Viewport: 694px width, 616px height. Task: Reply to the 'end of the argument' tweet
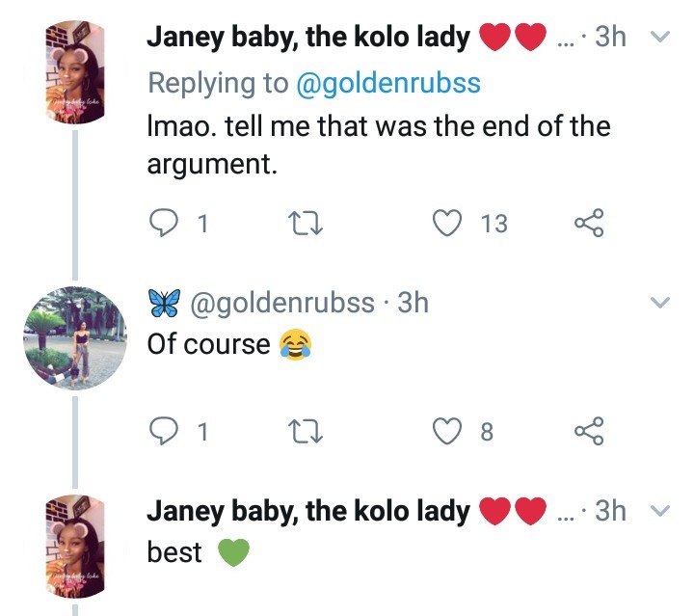tap(164, 223)
